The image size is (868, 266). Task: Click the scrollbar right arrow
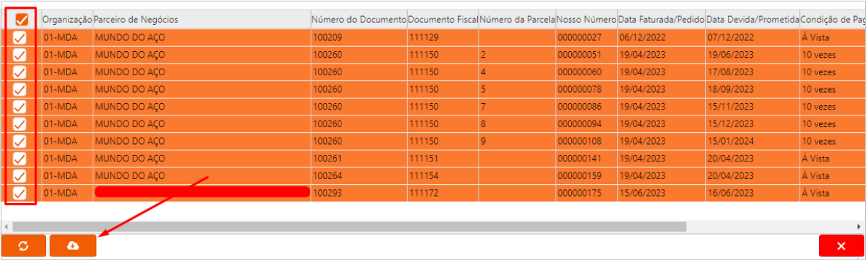pyautogui.click(x=859, y=227)
